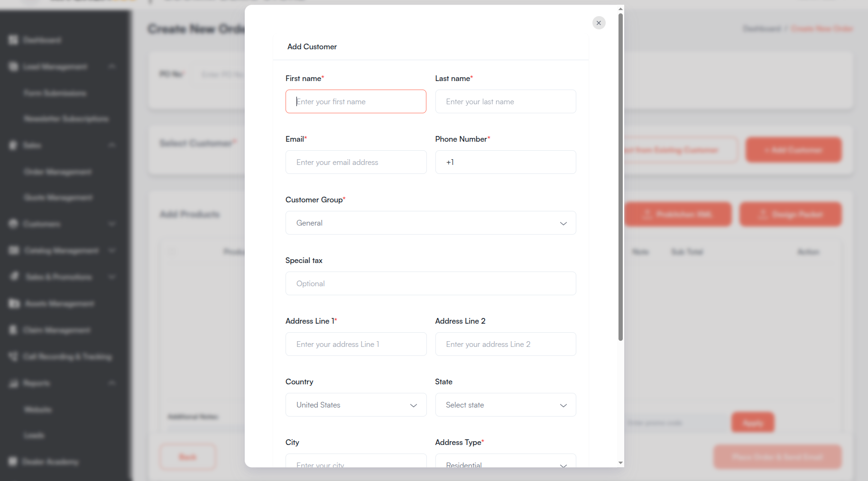Open Order Management in the sidebar

pyautogui.click(x=58, y=172)
